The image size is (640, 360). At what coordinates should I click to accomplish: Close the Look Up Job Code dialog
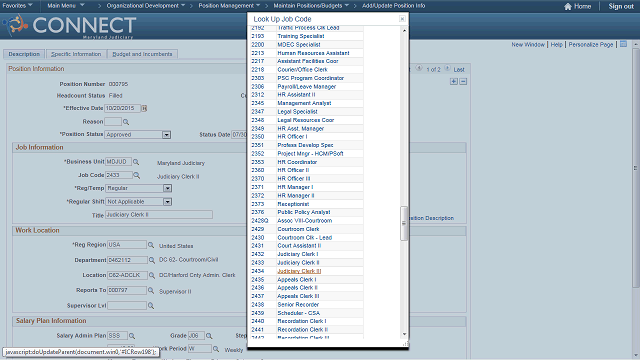[402, 19]
